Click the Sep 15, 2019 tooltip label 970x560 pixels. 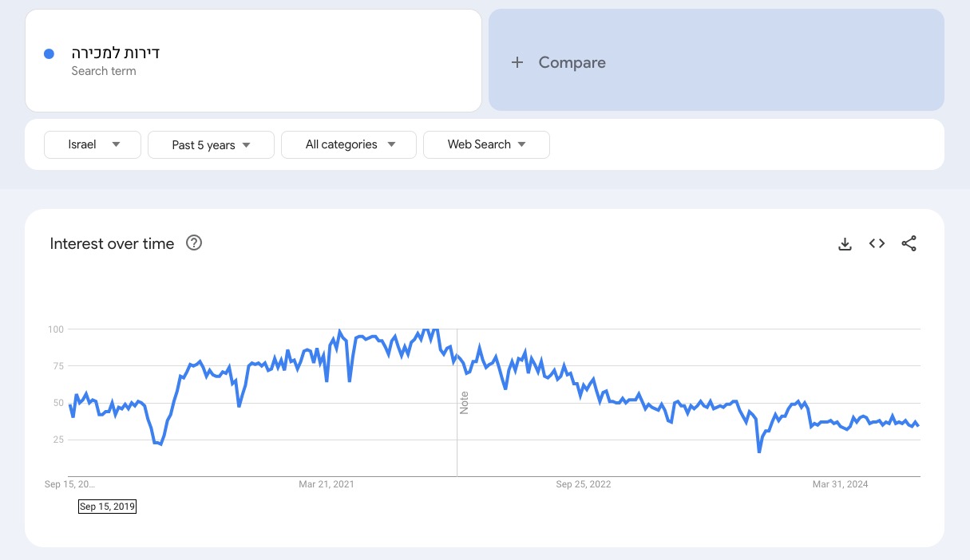coord(107,507)
